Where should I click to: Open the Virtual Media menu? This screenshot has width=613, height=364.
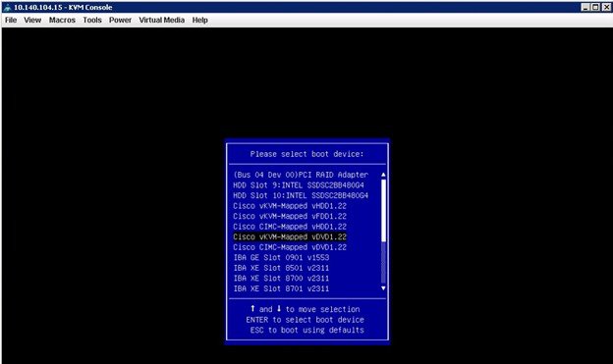point(161,20)
